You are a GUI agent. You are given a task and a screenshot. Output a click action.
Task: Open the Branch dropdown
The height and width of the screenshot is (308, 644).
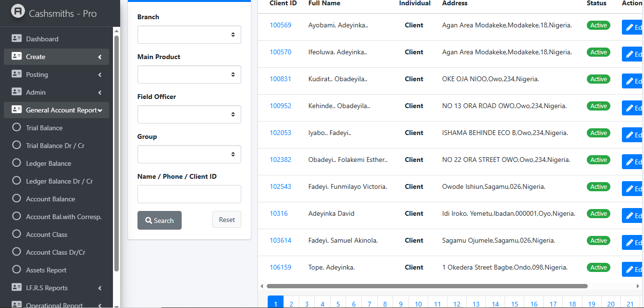189,35
